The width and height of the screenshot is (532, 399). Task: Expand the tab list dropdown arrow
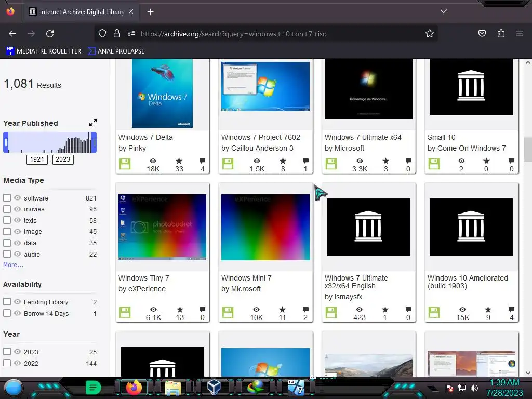(x=444, y=11)
